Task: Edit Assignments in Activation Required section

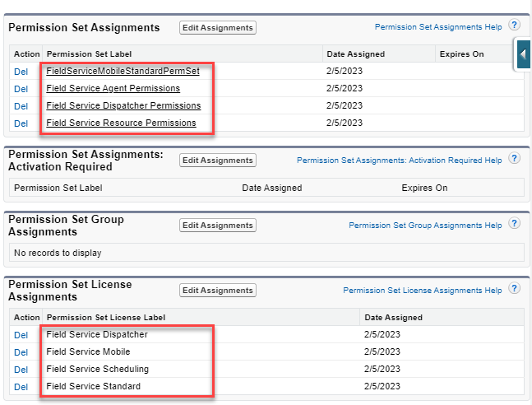Action: [218, 160]
